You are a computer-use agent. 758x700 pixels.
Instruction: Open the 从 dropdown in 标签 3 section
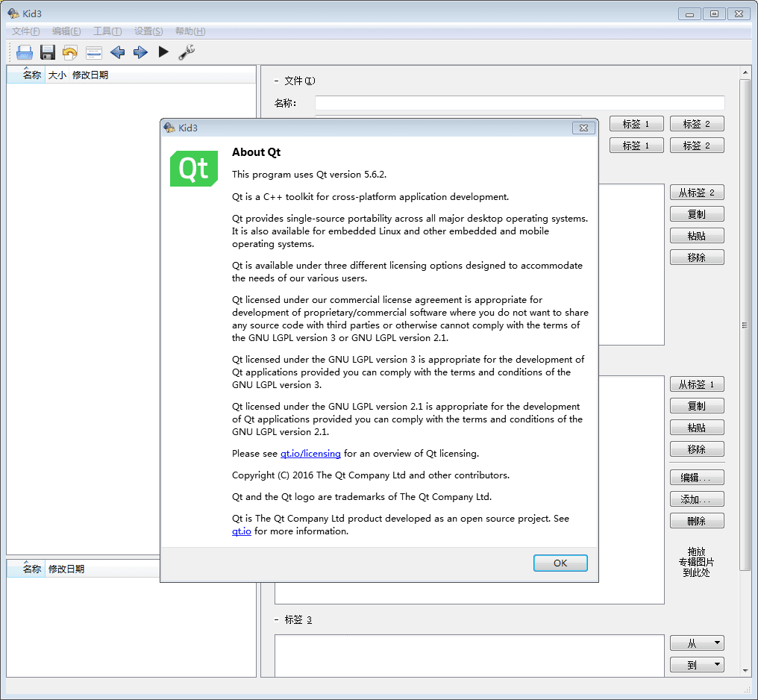697,643
